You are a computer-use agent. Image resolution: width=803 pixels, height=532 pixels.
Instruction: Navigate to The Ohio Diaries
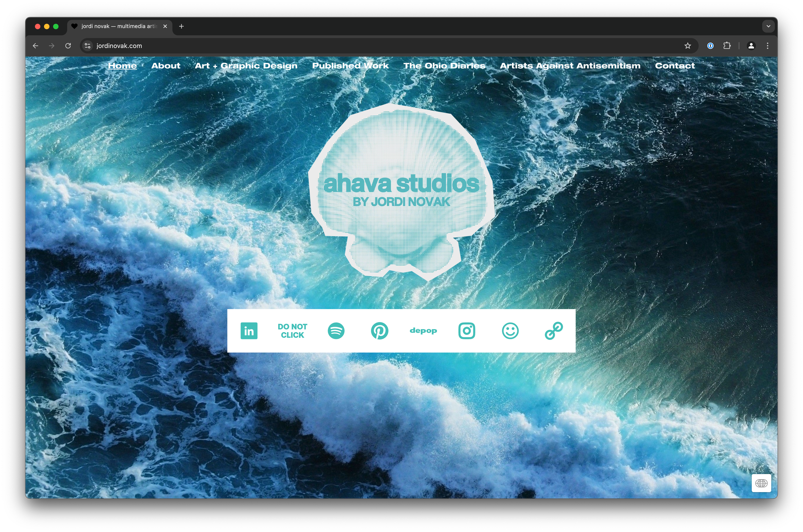click(x=444, y=66)
